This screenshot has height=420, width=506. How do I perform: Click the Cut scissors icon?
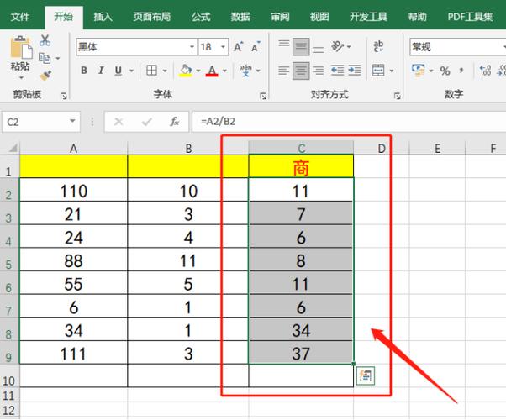pyautogui.click(x=45, y=40)
